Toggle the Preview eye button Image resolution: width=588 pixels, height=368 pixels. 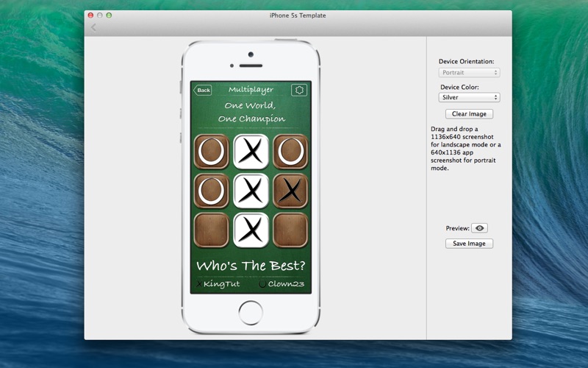tap(479, 228)
